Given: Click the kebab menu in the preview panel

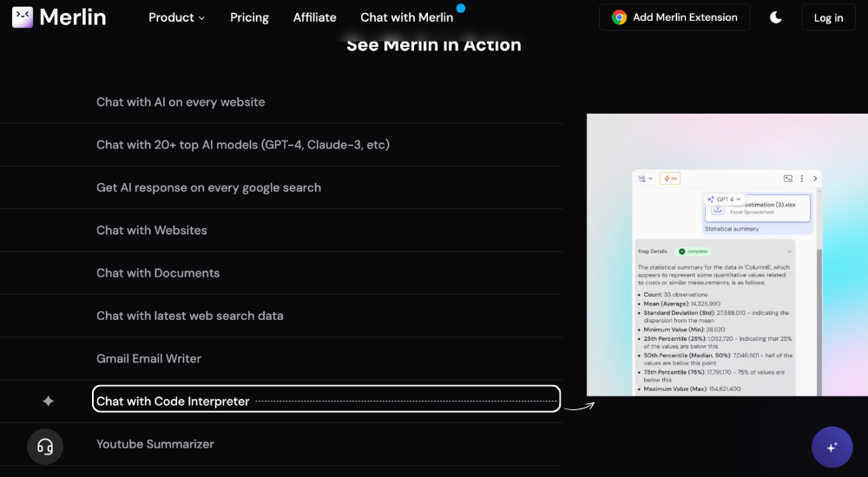Looking at the screenshot, I should [x=802, y=179].
